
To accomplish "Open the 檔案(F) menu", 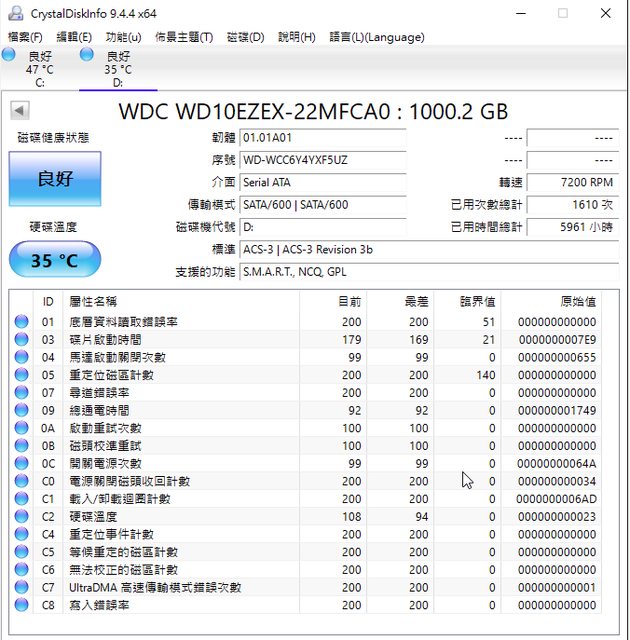I will (x=25, y=37).
